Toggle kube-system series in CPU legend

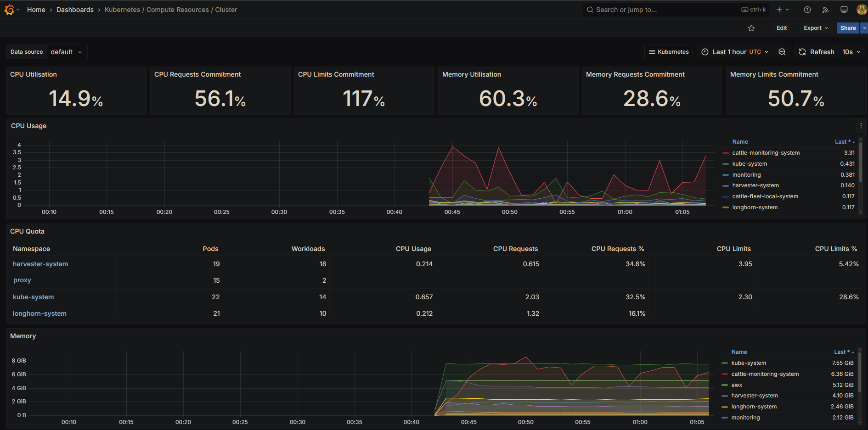(750, 164)
